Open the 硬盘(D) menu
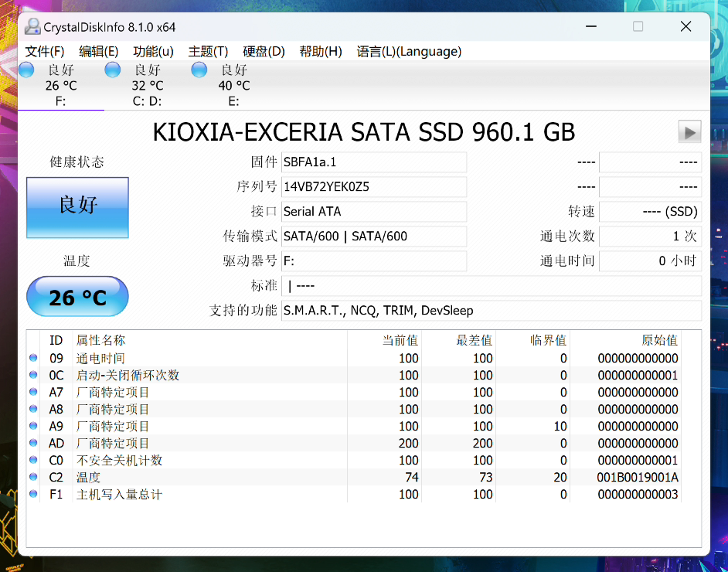 click(x=264, y=52)
